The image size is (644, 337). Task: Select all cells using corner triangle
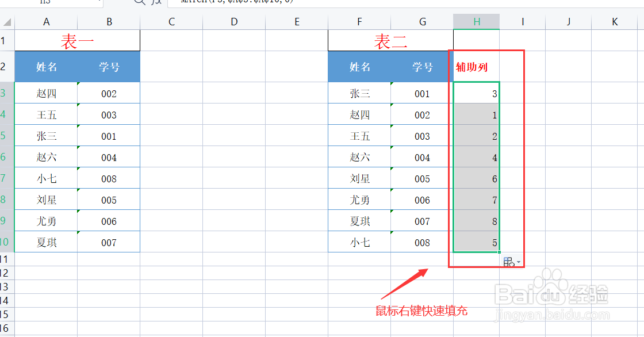pyautogui.click(x=6, y=21)
